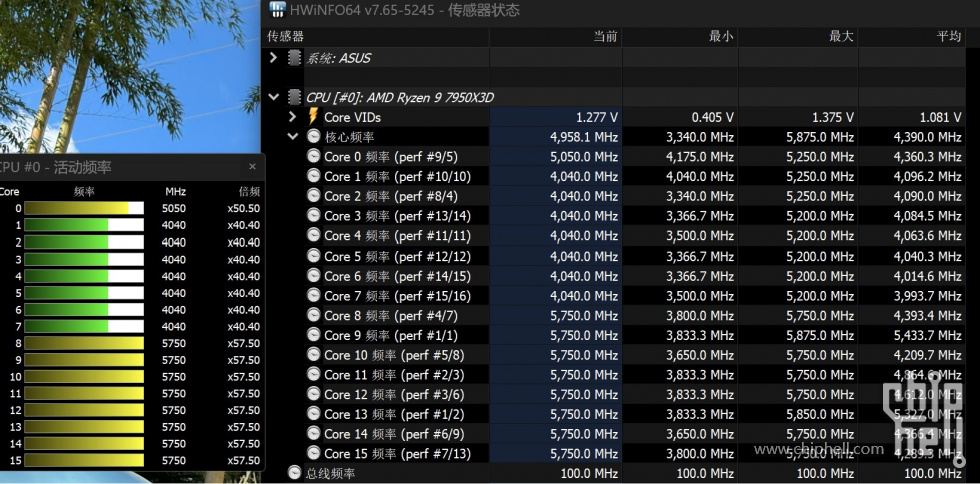Viewport: 980px width, 484px height.
Task: Click the Core VIDs lightning bolt icon
Action: pos(313,116)
